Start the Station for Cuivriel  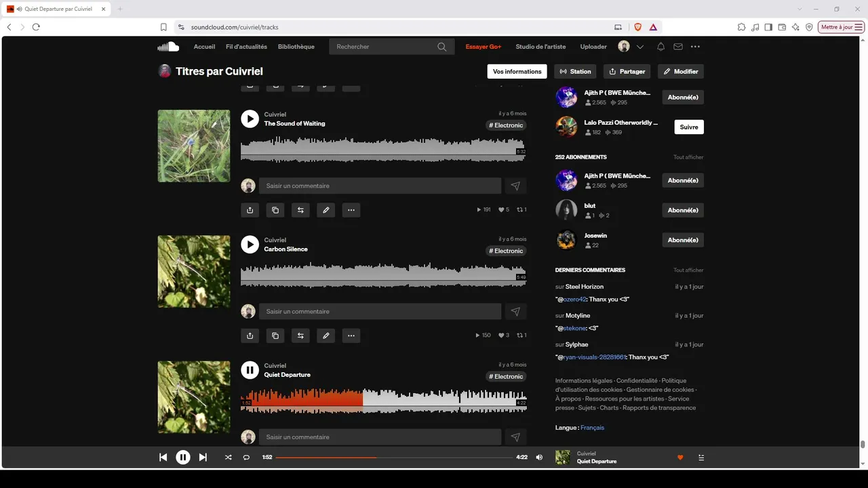click(x=576, y=71)
